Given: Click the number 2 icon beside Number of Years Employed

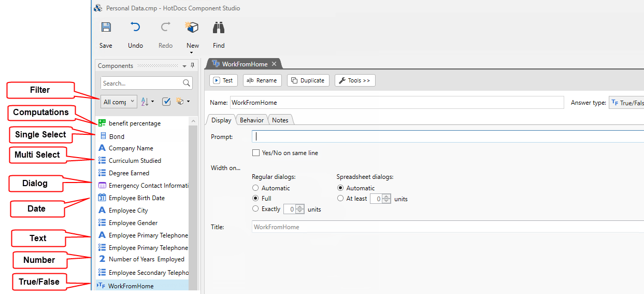Looking at the screenshot, I should [102, 259].
